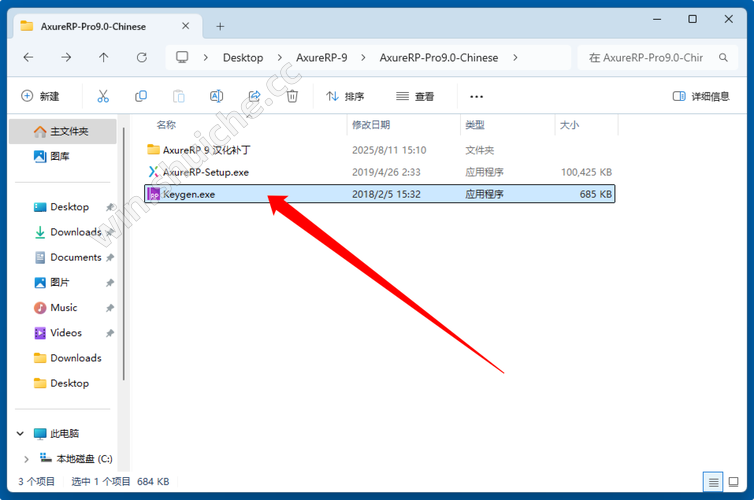Click the Share icon in toolbar
Viewport: 754px width, 500px height.
(254, 96)
